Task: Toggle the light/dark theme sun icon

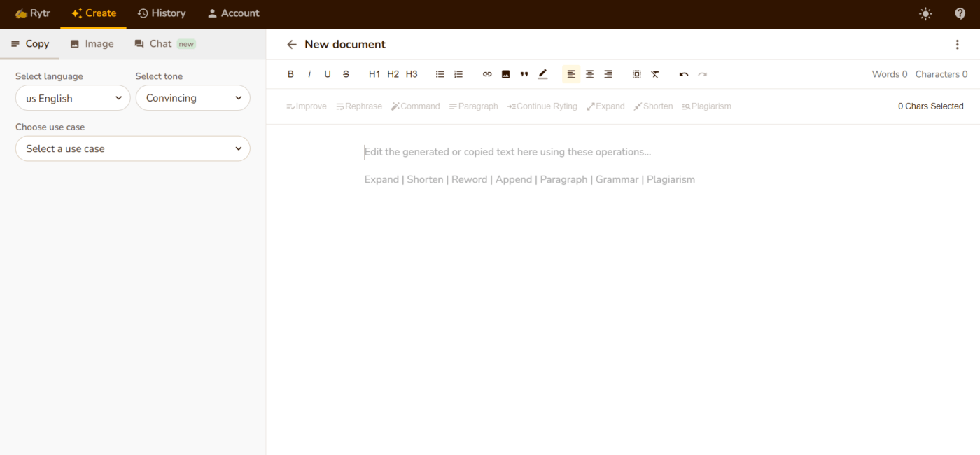Action: (x=926, y=13)
